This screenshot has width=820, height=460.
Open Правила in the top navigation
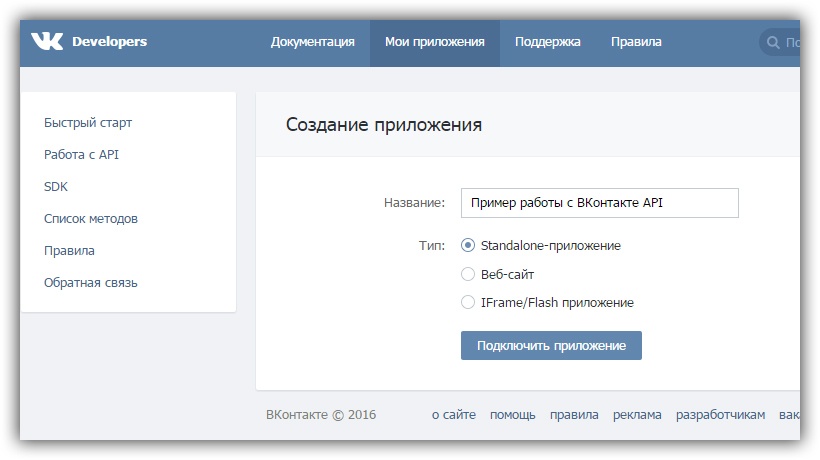(x=636, y=42)
